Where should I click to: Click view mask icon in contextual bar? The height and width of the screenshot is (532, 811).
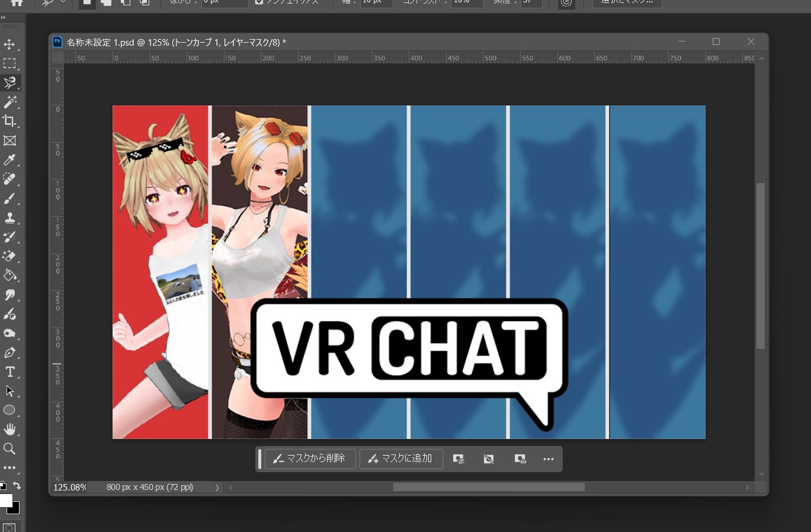(x=520, y=459)
